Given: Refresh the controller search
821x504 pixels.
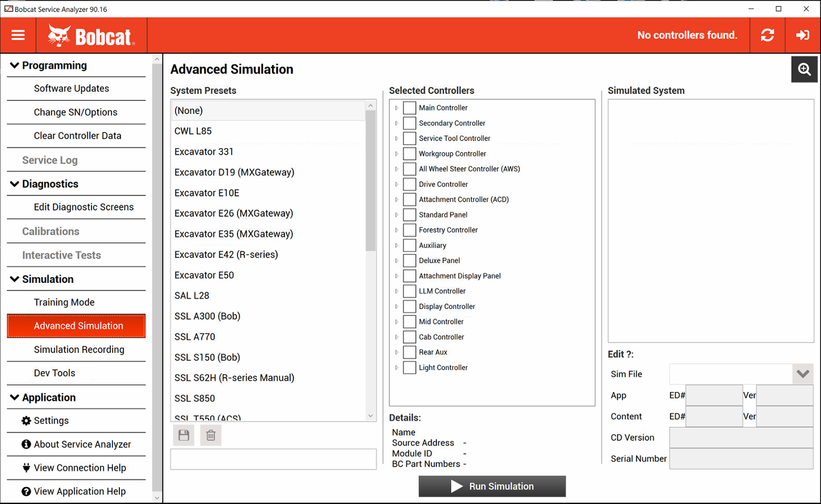Looking at the screenshot, I should coord(768,35).
